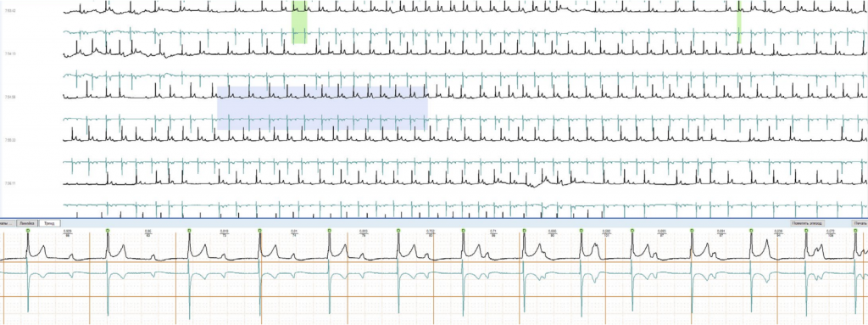Screen dimensions: 868x325
Task: Select the blue highlighted region in the overview
Action: pyautogui.click(x=322, y=108)
